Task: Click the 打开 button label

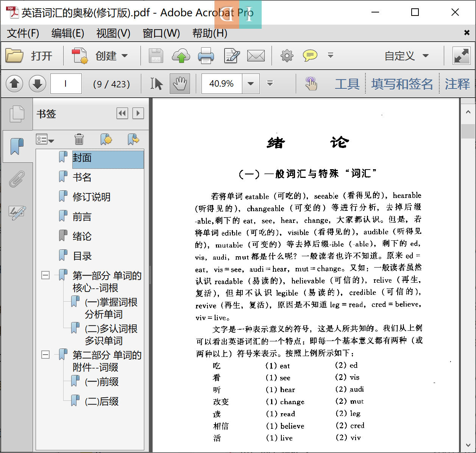Action: coord(42,56)
